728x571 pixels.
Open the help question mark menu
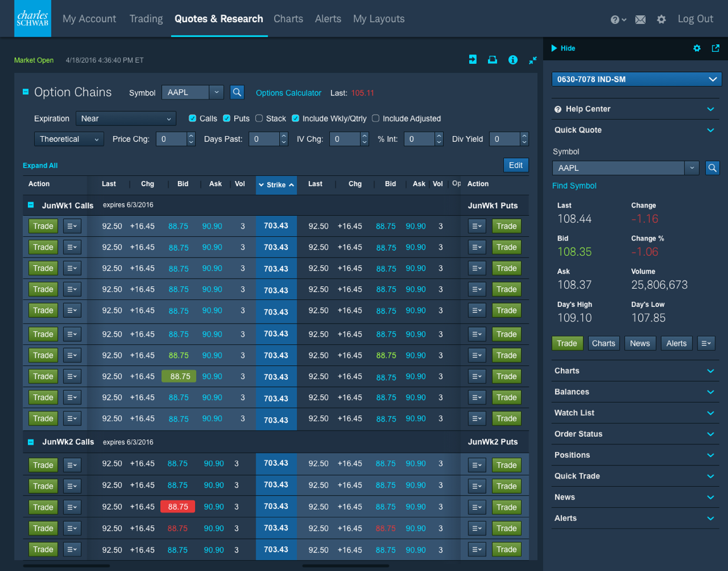tap(618, 20)
